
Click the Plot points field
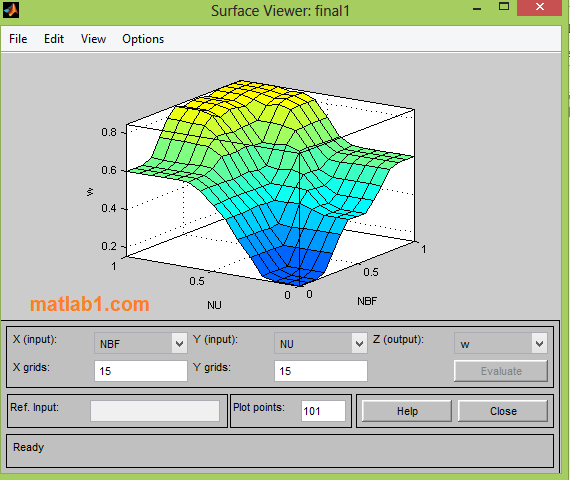[323, 411]
